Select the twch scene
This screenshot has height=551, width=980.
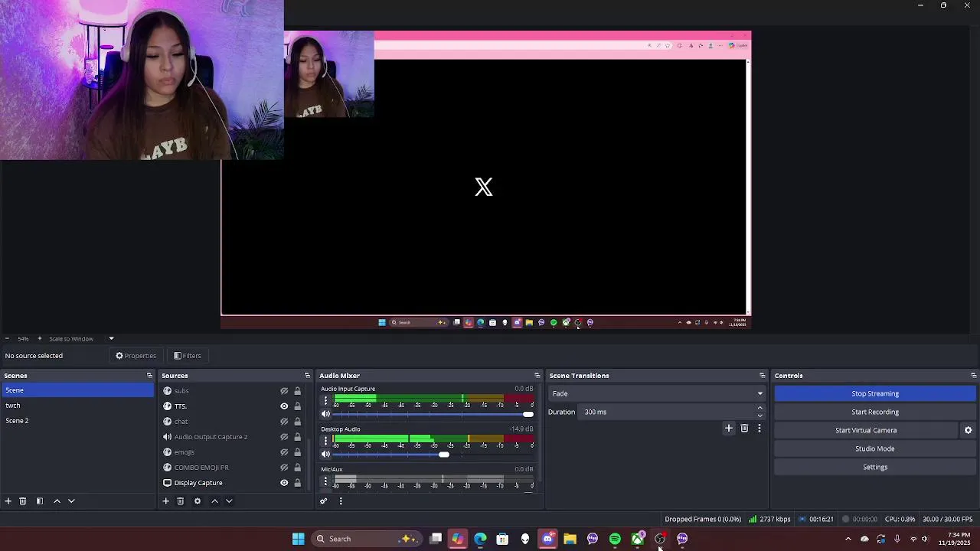coord(77,406)
